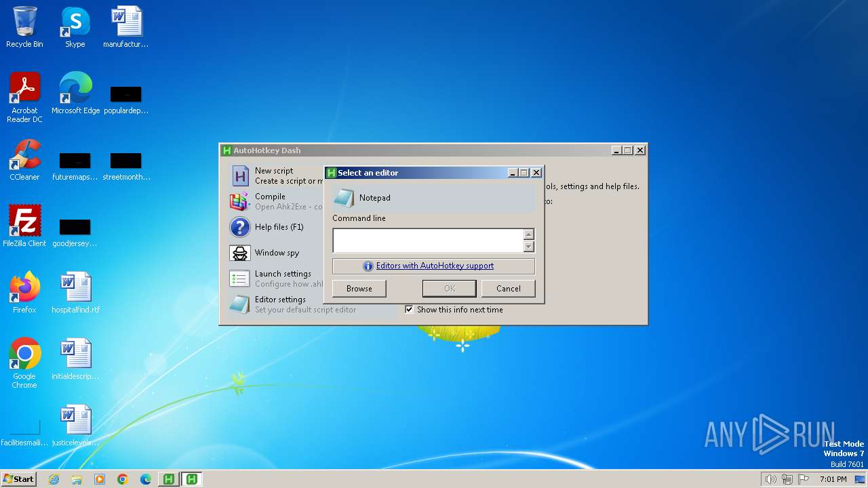868x488 pixels.
Task: Click the taskbar clock showing 7:01 PM
Action: tap(833, 479)
